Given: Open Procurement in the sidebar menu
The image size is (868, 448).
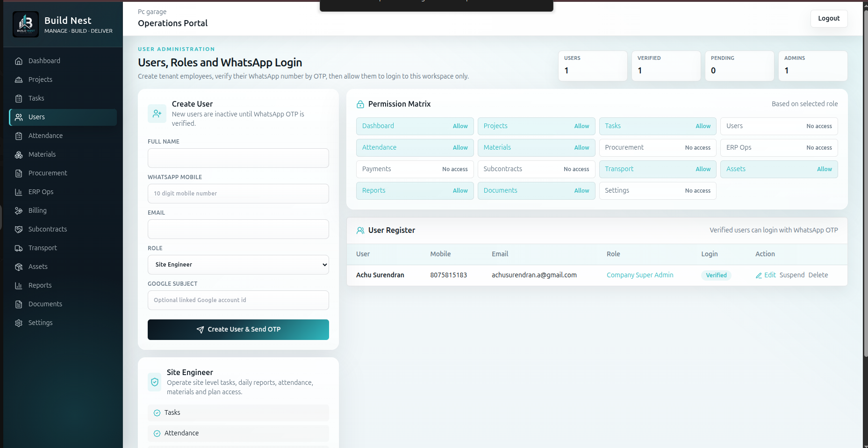Looking at the screenshot, I should click(x=63, y=173).
